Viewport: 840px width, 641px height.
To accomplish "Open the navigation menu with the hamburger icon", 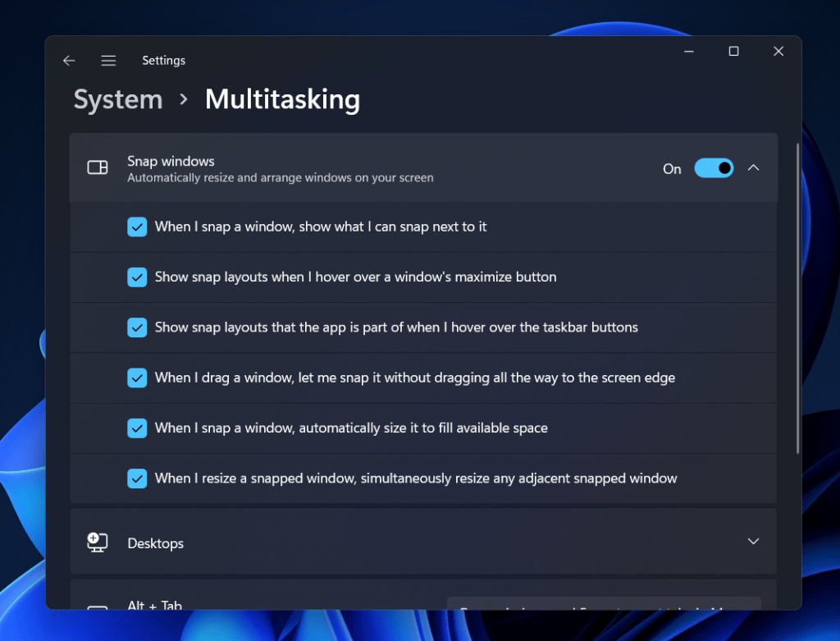I will (x=108, y=60).
